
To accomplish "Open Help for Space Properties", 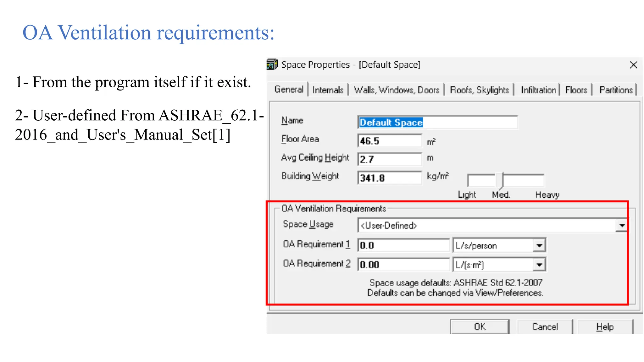I will (605, 327).
